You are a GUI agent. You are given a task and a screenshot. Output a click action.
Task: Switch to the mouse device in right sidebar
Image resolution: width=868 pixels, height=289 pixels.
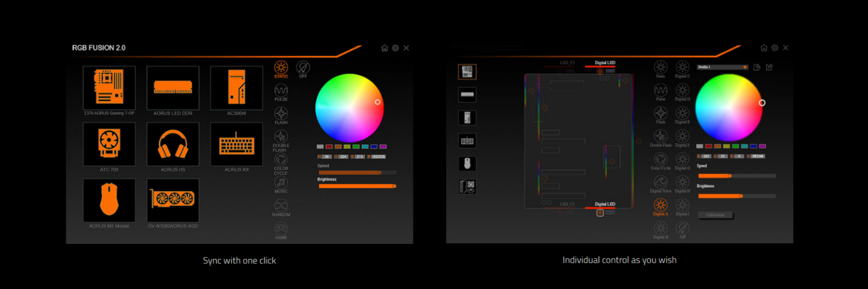(467, 164)
